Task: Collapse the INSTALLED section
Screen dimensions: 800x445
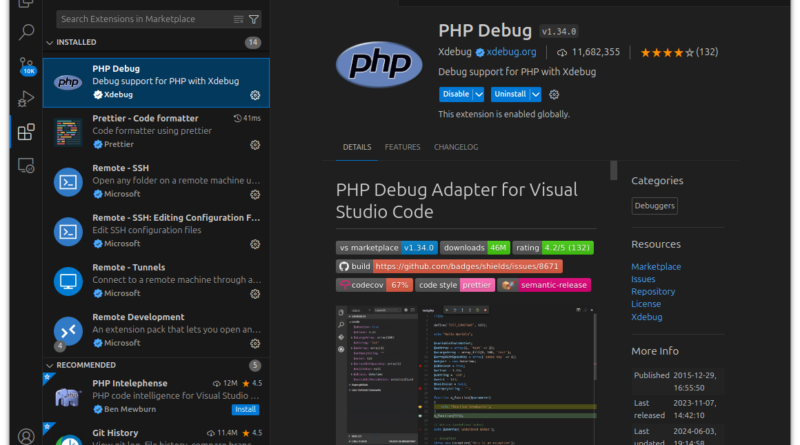Action: (49, 42)
